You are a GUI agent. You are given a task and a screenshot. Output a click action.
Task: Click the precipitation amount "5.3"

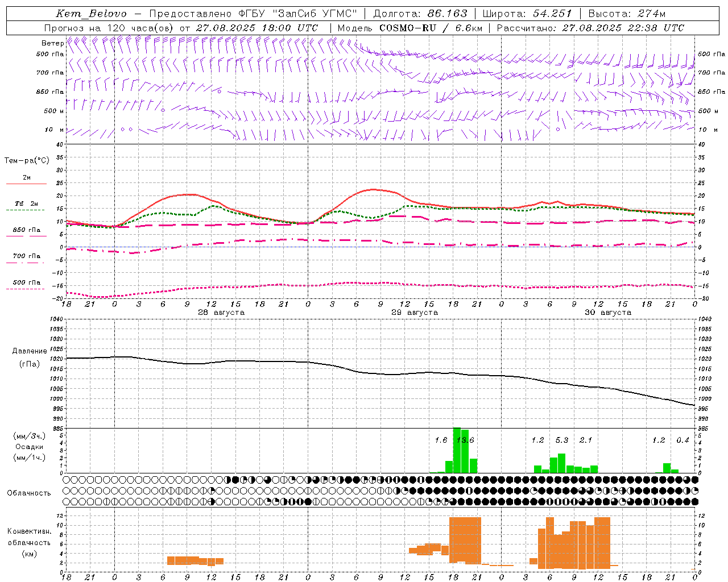pyautogui.click(x=562, y=440)
